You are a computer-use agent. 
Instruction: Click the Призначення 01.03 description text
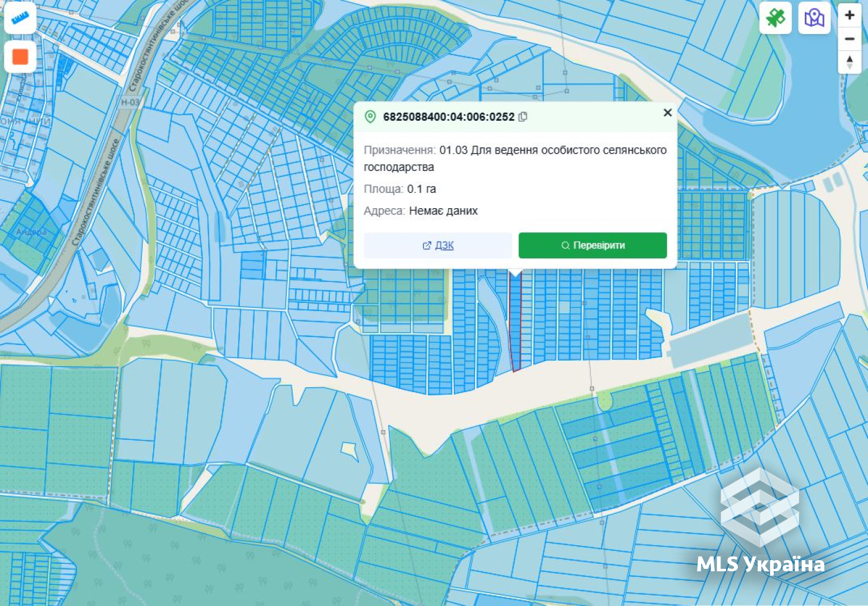click(x=515, y=158)
